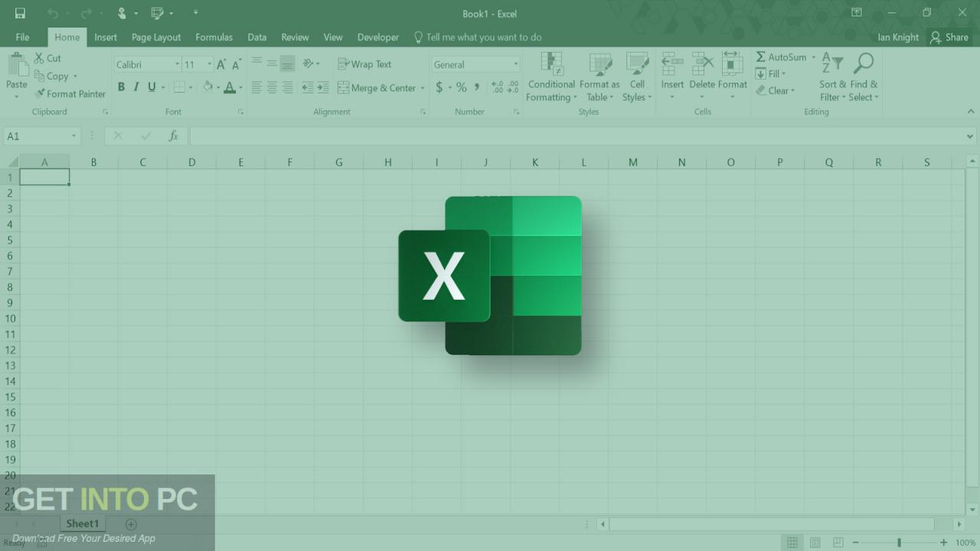980x551 pixels.
Task: Increase indent icon
Action: tap(322, 87)
